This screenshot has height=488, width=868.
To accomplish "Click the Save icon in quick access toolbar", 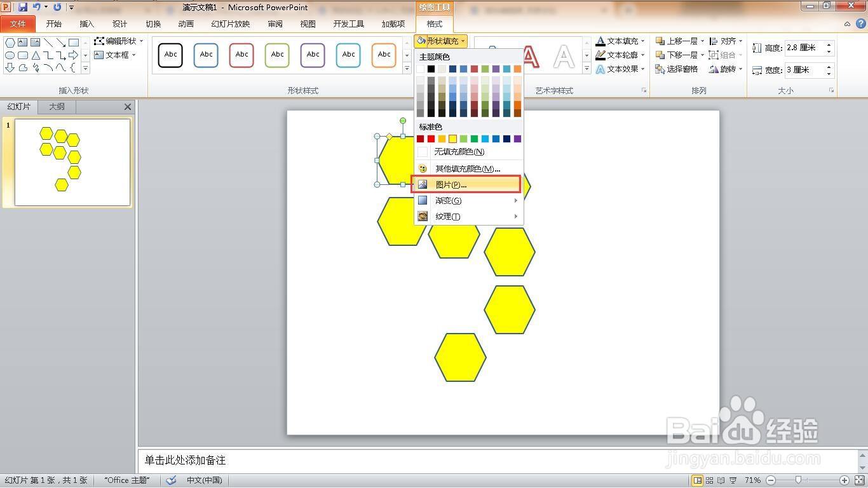I will (x=23, y=7).
